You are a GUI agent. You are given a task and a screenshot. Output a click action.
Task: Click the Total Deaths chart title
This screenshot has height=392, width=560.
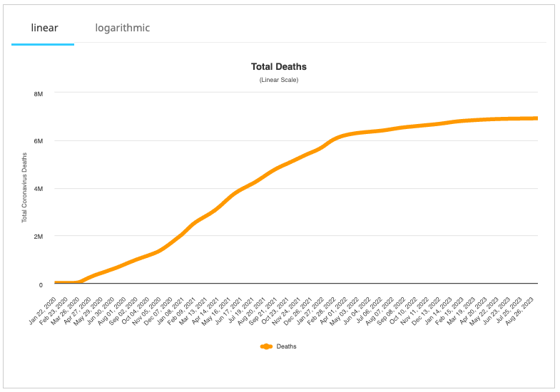(x=279, y=67)
